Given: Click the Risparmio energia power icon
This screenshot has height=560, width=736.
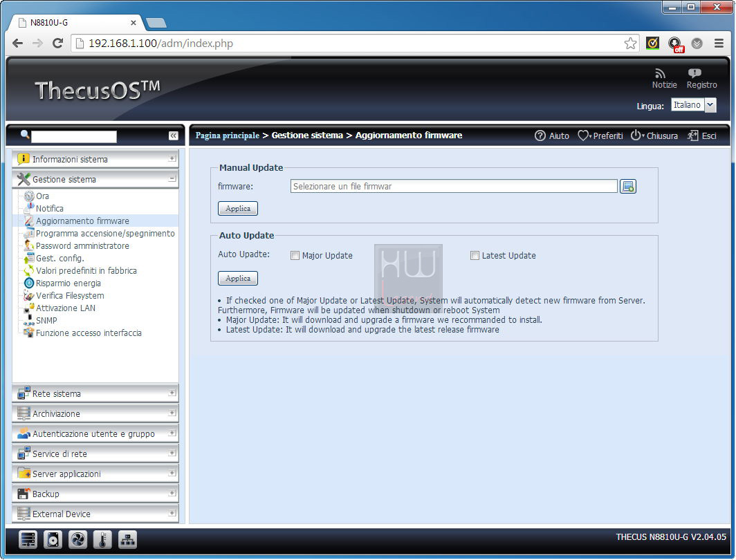Looking at the screenshot, I should (x=29, y=283).
